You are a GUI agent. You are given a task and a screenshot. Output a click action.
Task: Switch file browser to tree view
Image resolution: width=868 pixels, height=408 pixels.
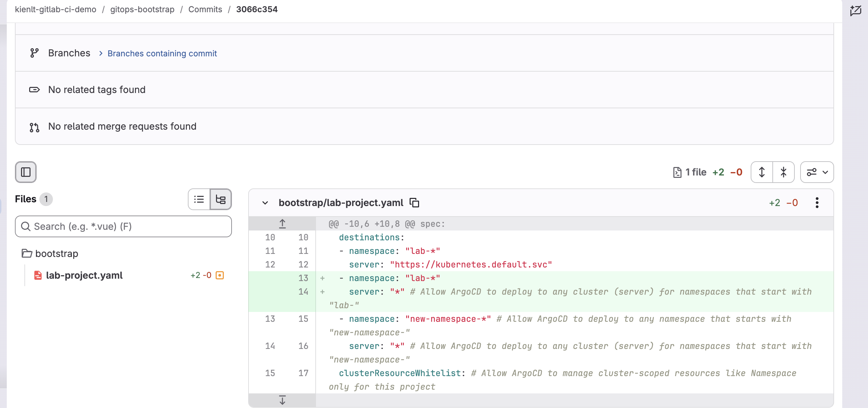point(221,199)
